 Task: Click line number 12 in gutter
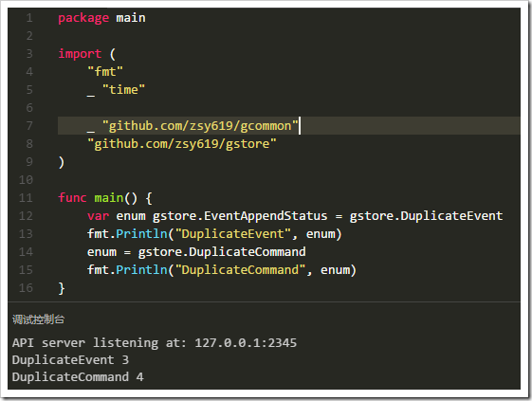coord(26,216)
